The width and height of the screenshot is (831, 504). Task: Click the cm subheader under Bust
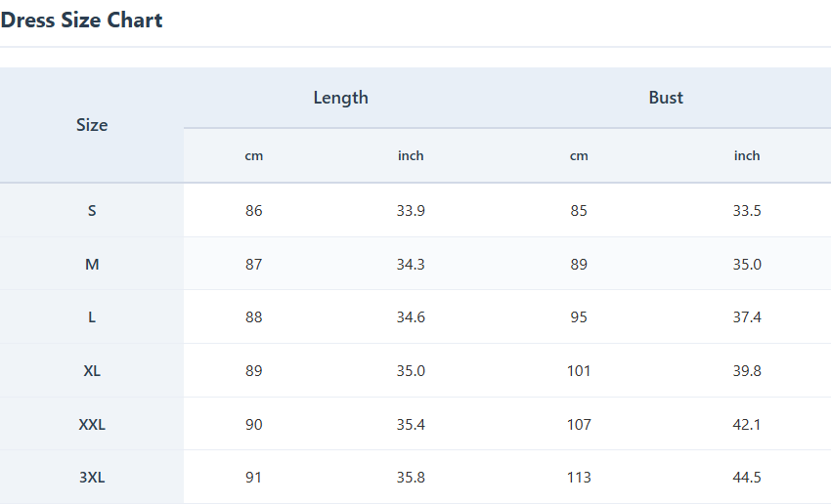click(579, 155)
